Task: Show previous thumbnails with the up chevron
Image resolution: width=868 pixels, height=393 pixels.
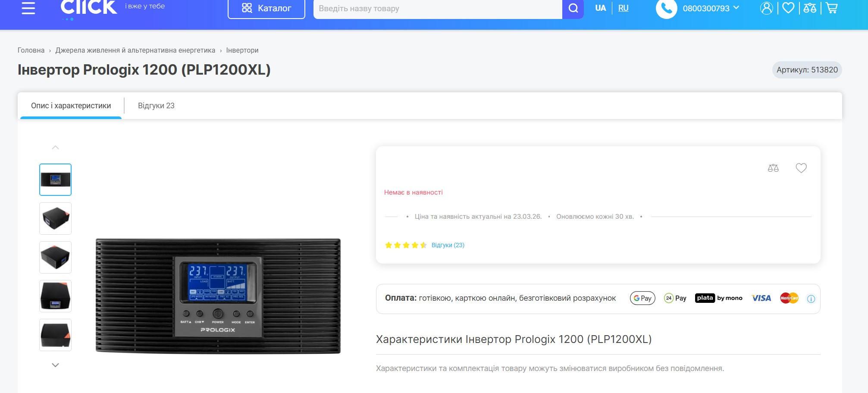Action: [x=55, y=148]
